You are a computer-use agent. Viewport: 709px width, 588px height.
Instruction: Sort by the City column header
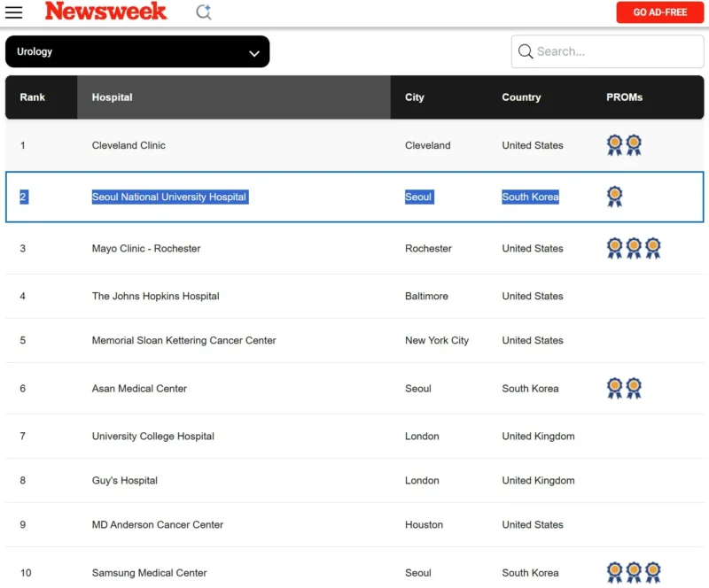click(x=414, y=97)
